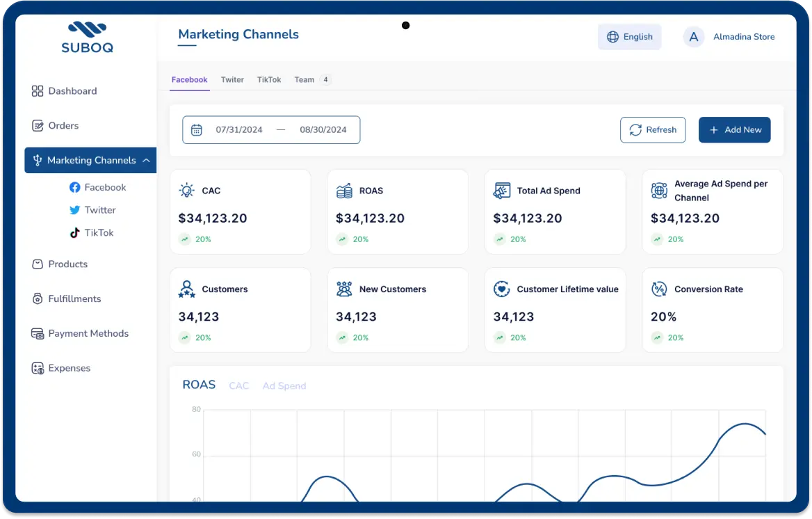Collapse the Marketing Channels sidebar menu

click(x=146, y=160)
